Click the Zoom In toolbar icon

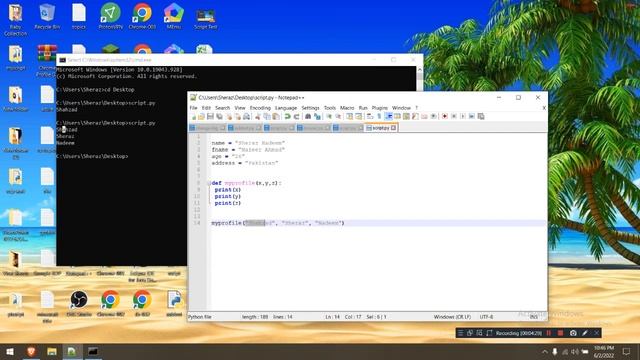click(x=329, y=116)
